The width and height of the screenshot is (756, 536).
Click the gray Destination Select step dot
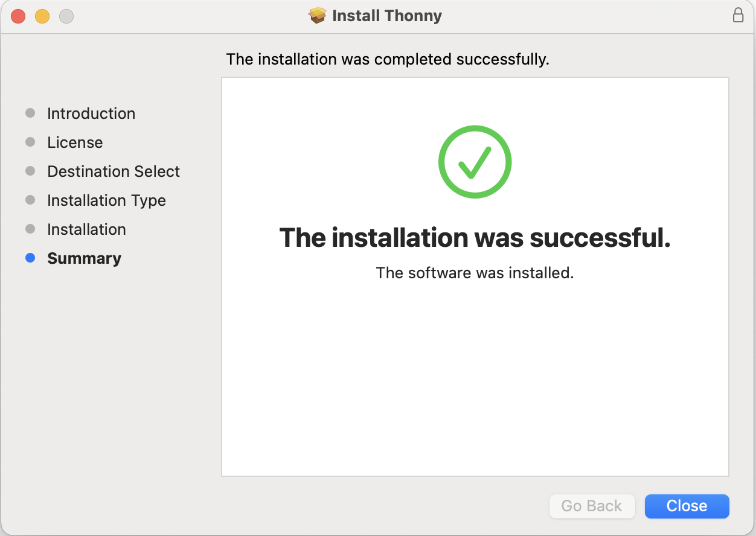point(30,171)
